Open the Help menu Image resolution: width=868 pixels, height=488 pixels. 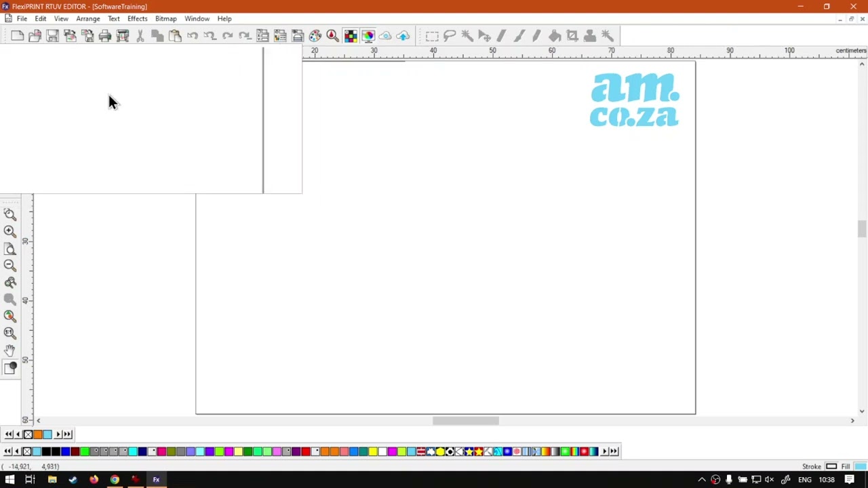point(224,18)
